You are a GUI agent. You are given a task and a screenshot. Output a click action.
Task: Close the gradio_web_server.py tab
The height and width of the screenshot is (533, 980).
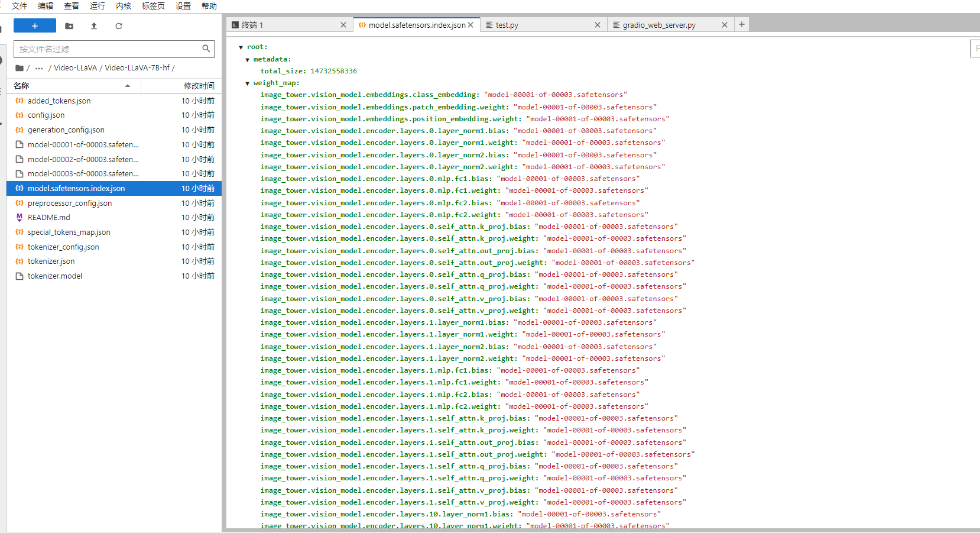(725, 25)
